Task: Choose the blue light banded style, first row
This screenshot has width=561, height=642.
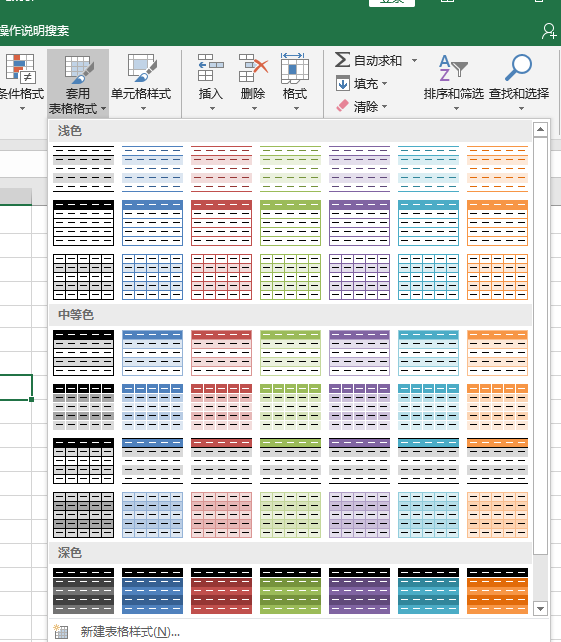Action: pyautogui.click(x=152, y=169)
